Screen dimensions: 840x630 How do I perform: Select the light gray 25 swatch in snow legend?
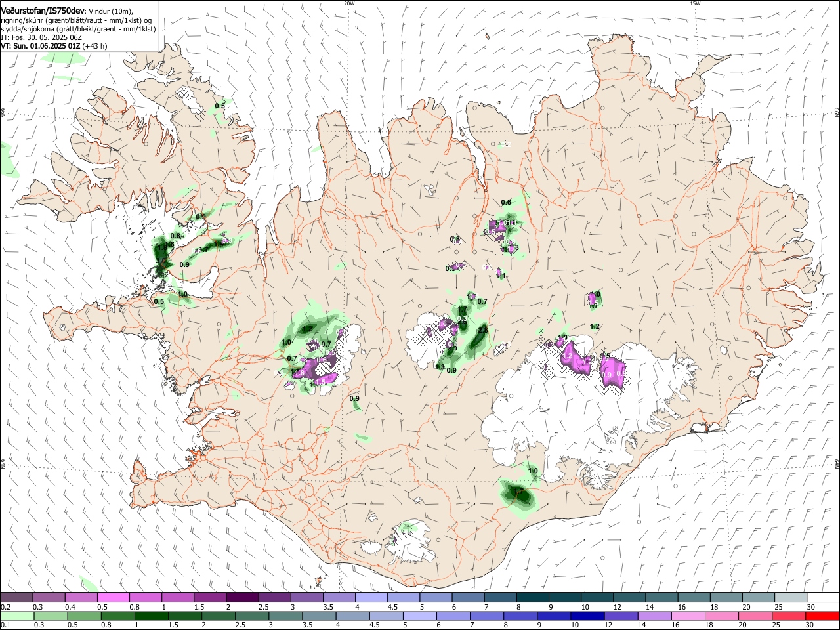(x=791, y=598)
